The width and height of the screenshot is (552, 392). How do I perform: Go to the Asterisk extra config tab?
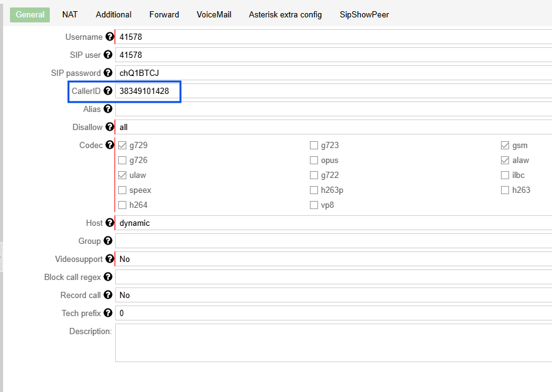pyautogui.click(x=285, y=14)
